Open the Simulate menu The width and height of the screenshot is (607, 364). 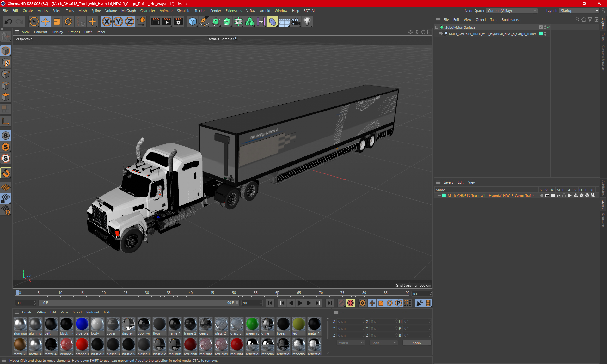tap(183, 11)
